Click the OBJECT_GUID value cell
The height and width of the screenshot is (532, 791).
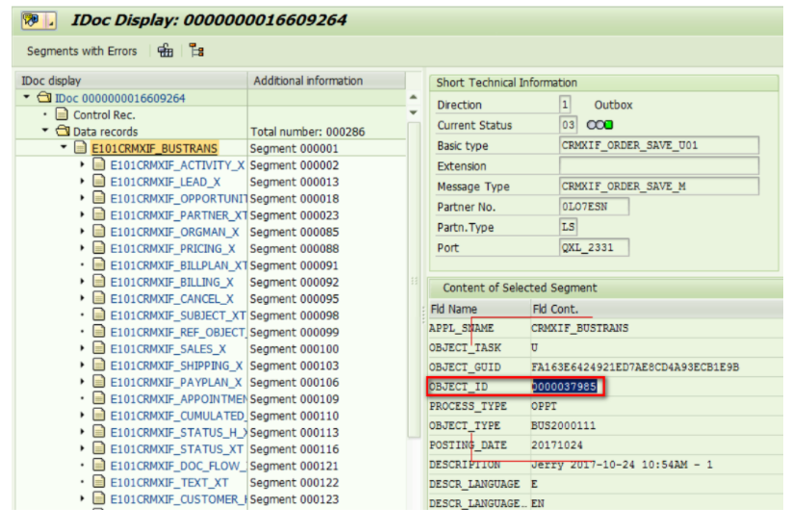[634, 367]
